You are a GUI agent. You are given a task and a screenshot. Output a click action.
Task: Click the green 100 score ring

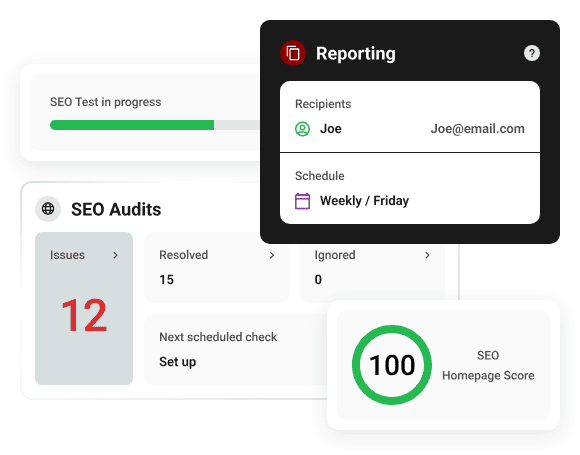pyautogui.click(x=392, y=365)
